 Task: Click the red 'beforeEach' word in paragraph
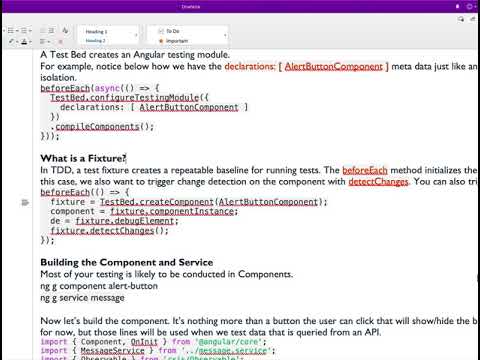click(x=365, y=170)
